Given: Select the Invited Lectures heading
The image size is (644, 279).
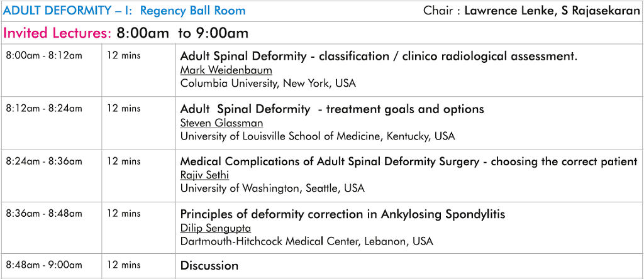Looking at the screenshot, I should click(x=57, y=33).
